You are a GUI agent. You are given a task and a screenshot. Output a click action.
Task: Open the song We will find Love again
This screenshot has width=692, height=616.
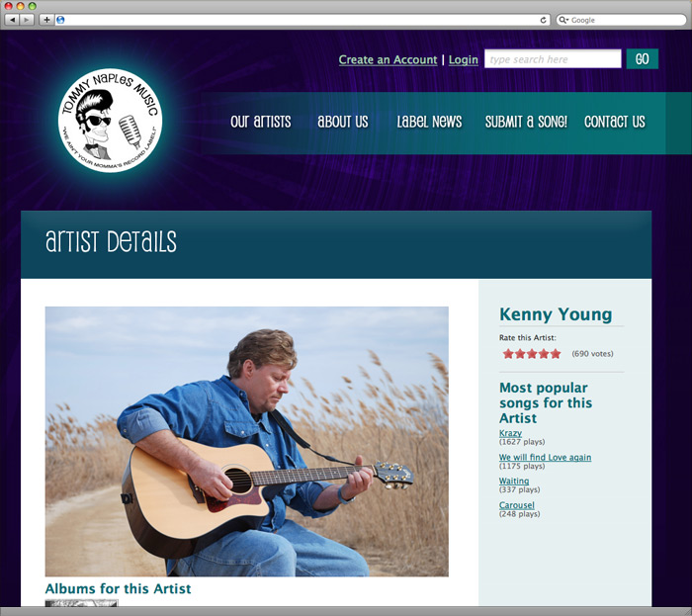tap(545, 457)
